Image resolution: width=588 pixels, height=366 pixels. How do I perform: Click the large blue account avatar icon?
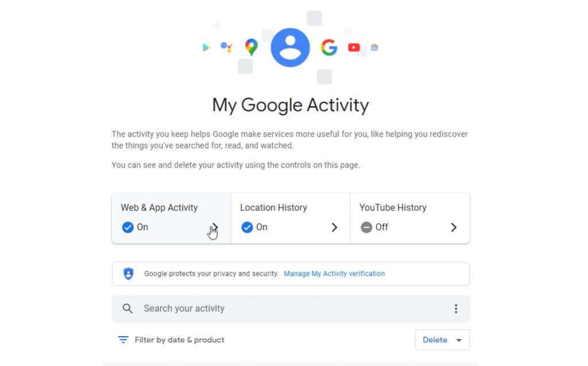[290, 48]
